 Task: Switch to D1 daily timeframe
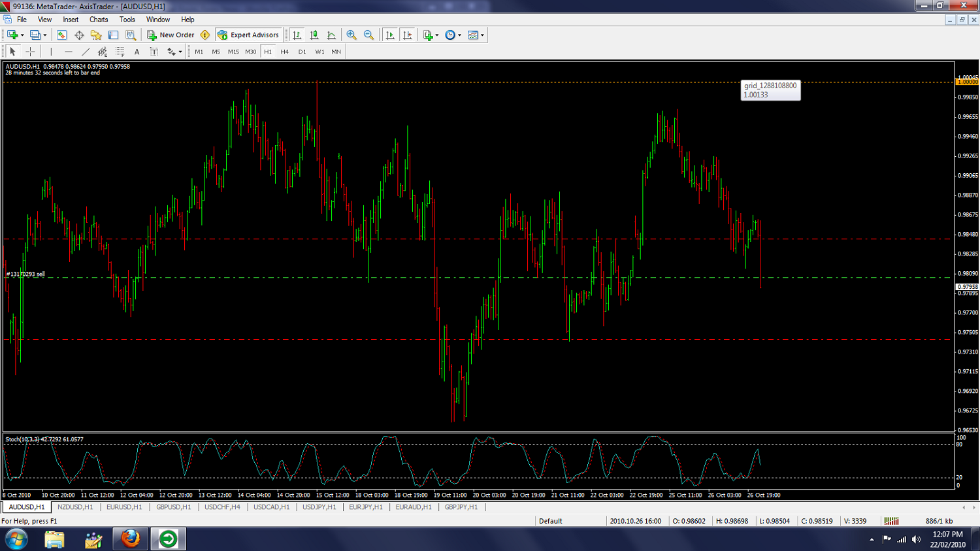click(x=302, y=52)
